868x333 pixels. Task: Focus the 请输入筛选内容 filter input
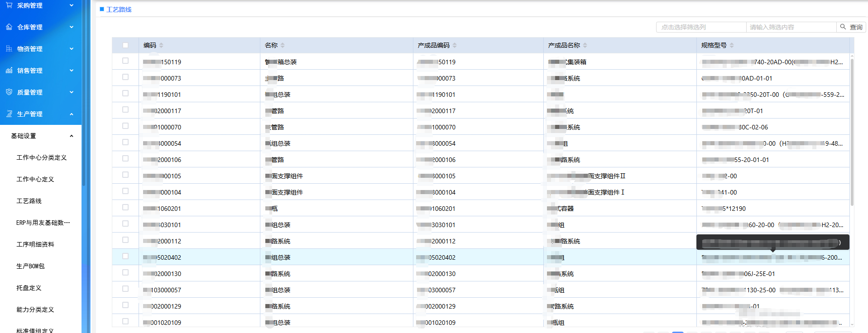791,27
